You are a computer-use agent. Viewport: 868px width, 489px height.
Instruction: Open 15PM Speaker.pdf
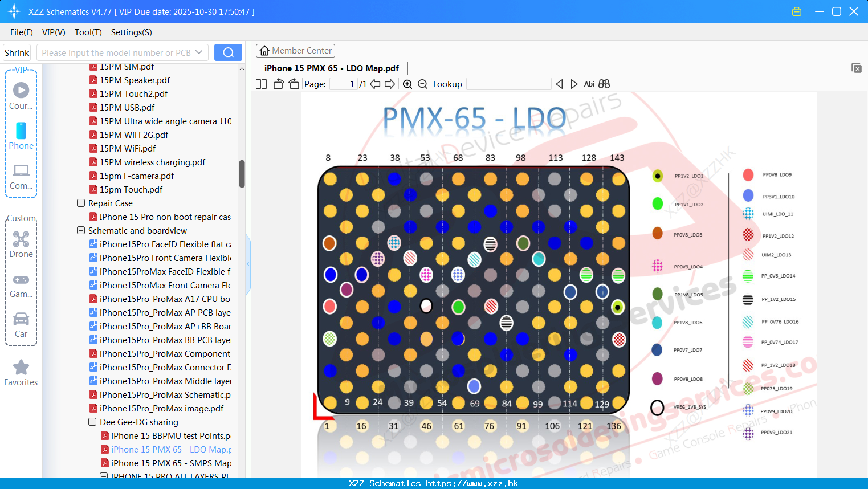pos(135,80)
